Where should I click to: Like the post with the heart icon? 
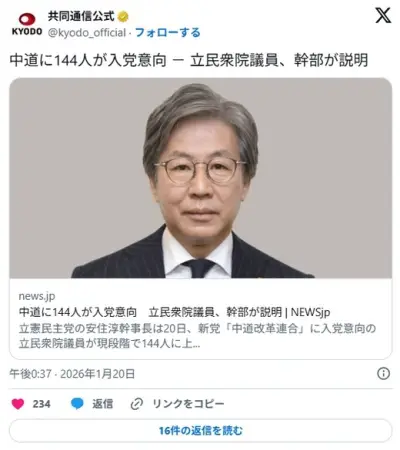(18, 404)
